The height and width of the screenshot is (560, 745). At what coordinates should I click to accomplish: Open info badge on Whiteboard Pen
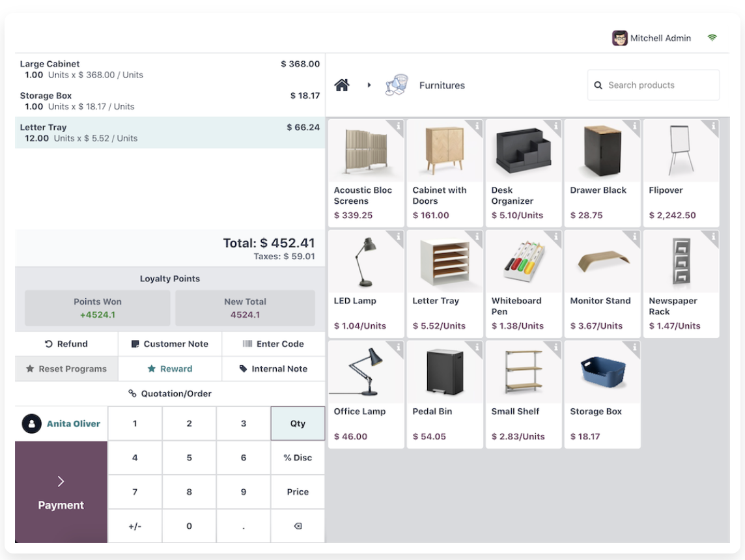[x=556, y=236]
